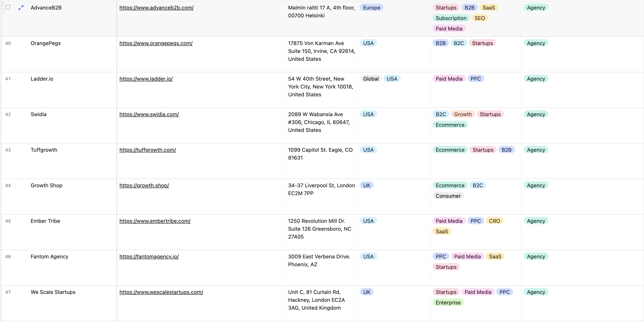Click the Agency tag in We Scale Startups row

[x=536, y=292]
